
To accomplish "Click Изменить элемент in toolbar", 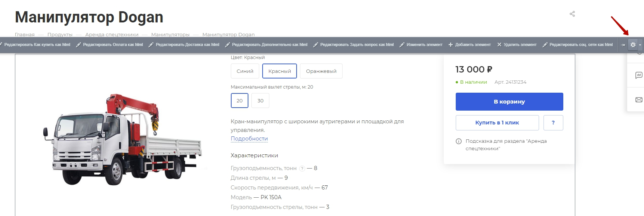I will [x=421, y=45].
